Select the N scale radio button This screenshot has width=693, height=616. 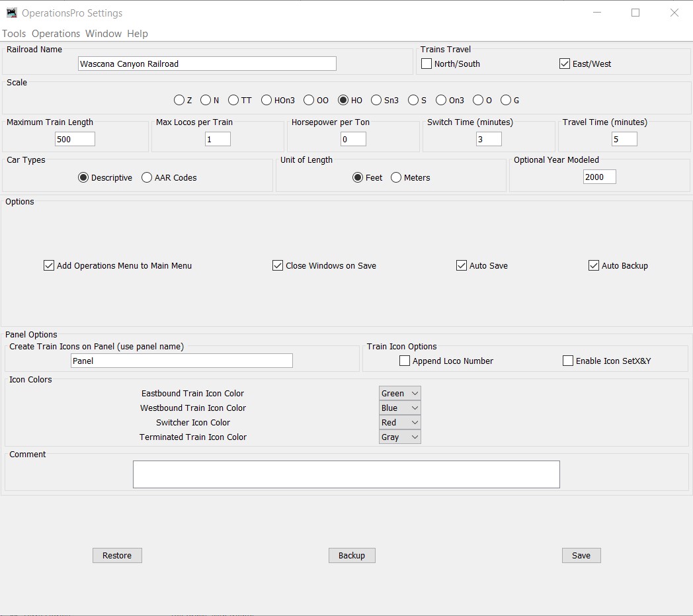tap(206, 100)
